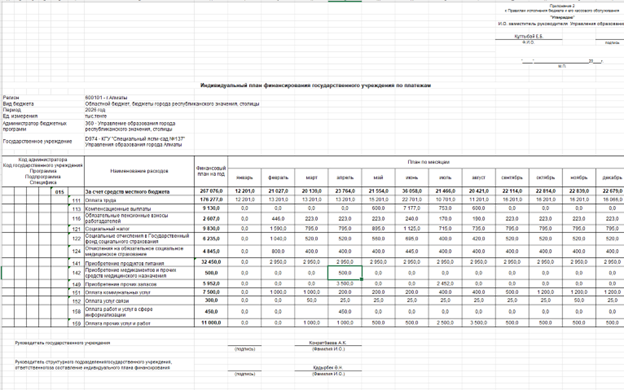Select annual plan 32 450,0 for food products
Screen dimensions: 624x390
point(211,262)
